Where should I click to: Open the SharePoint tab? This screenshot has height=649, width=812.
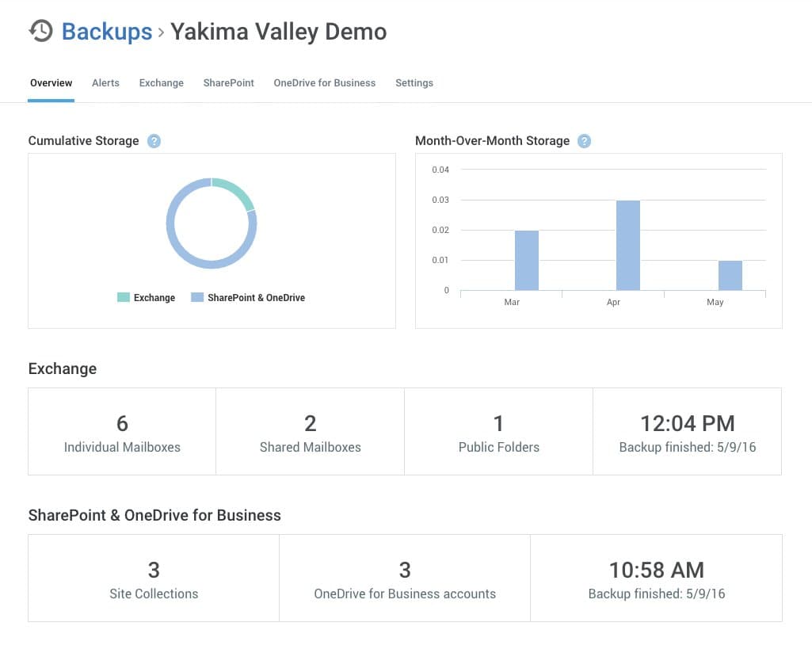click(228, 83)
